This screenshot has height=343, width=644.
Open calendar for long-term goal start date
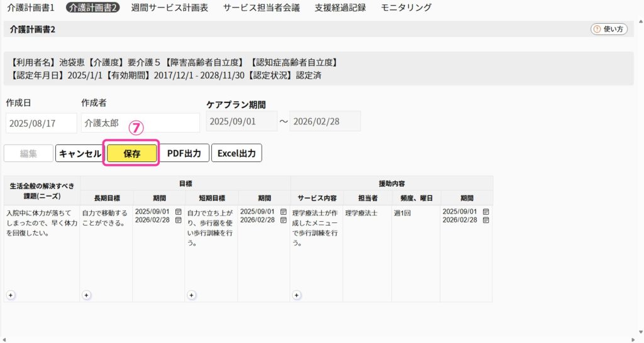[178, 212]
